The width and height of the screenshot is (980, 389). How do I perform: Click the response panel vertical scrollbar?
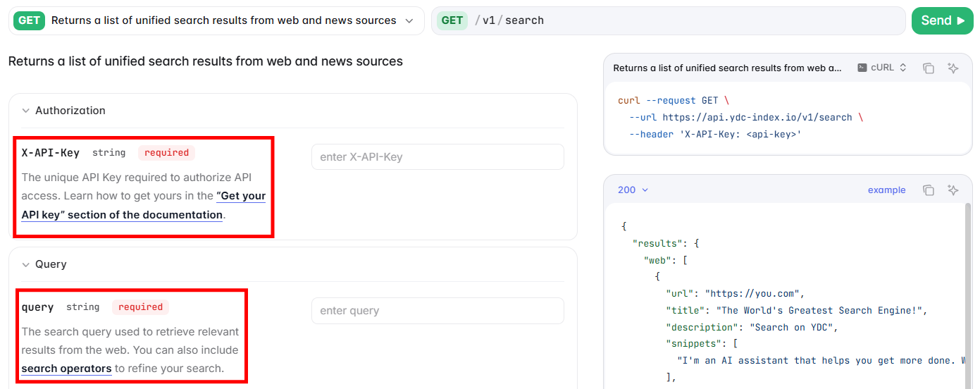(x=969, y=296)
